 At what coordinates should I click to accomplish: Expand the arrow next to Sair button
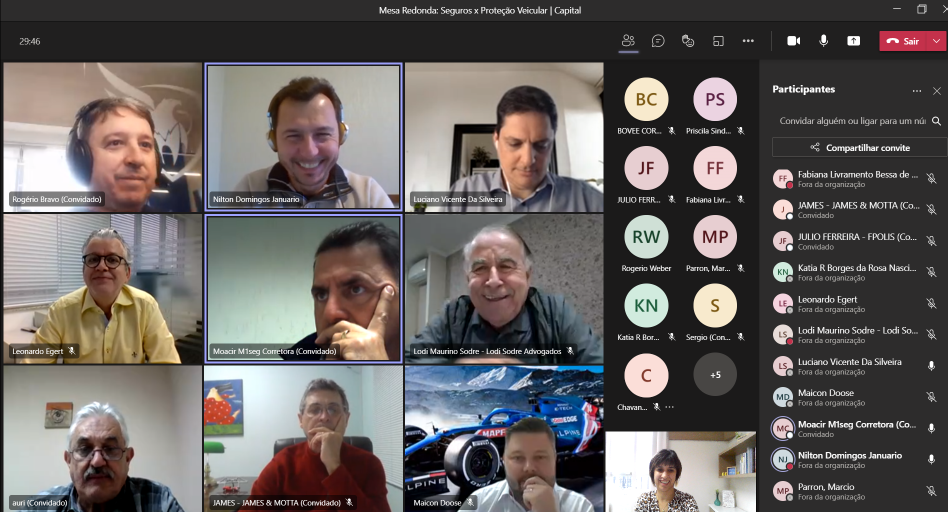(936, 41)
